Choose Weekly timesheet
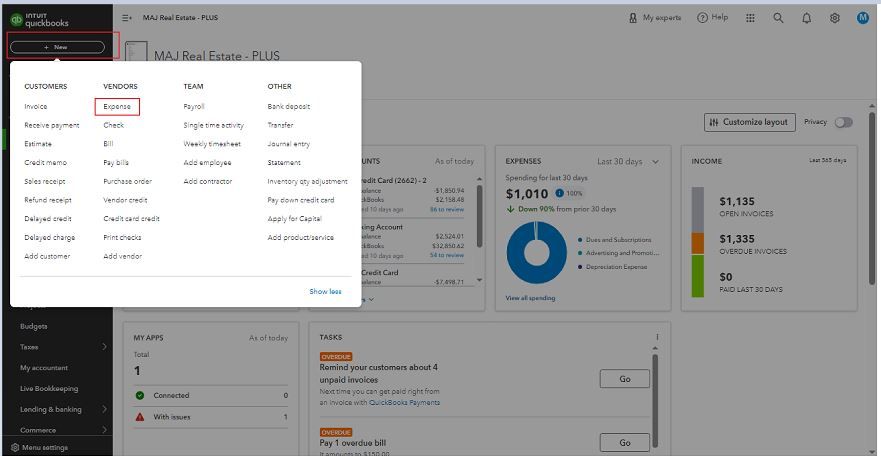Screen dimensions: 881x456 212,144
